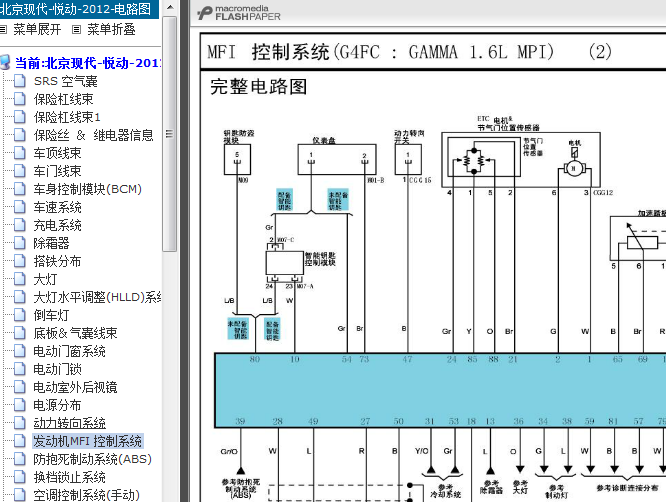Click the page icon beside 车速系统
The image size is (666, 502).
pos(20,207)
